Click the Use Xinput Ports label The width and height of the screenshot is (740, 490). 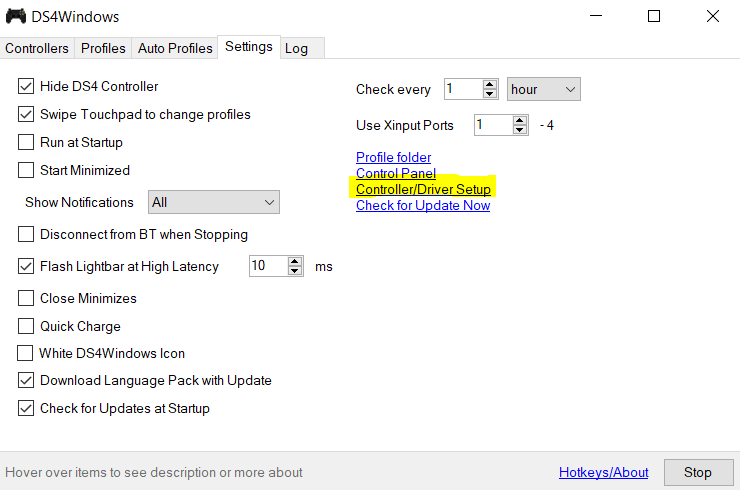(x=405, y=125)
